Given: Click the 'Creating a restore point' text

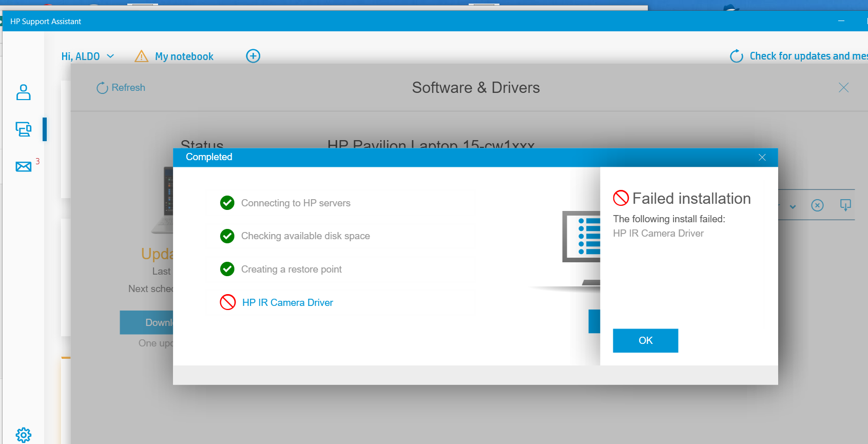Looking at the screenshot, I should (x=291, y=269).
